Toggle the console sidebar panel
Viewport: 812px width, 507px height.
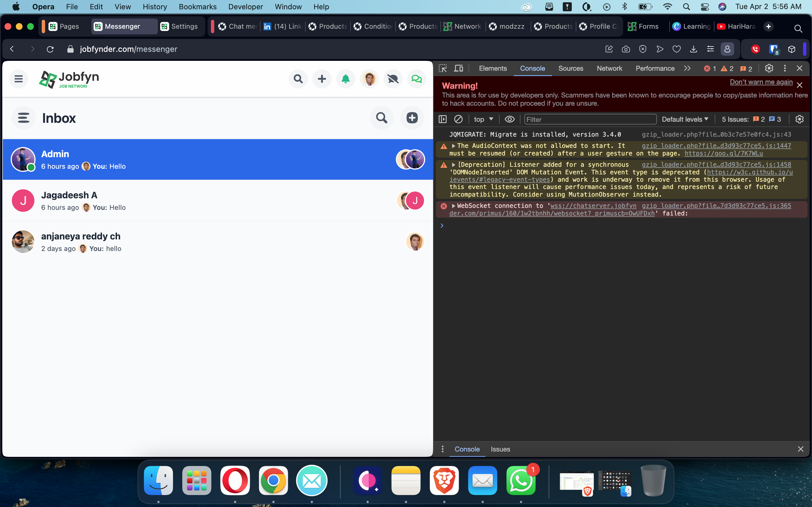(443, 119)
